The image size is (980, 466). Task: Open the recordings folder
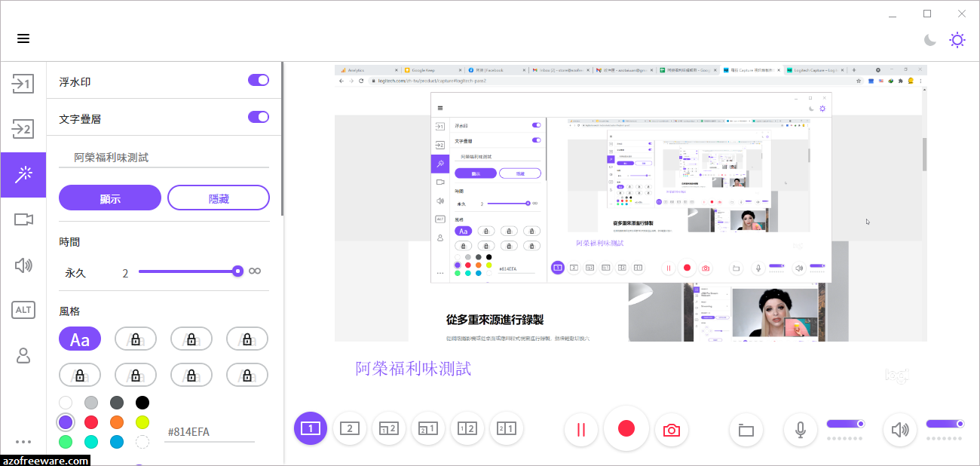pyautogui.click(x=746, y=428)
